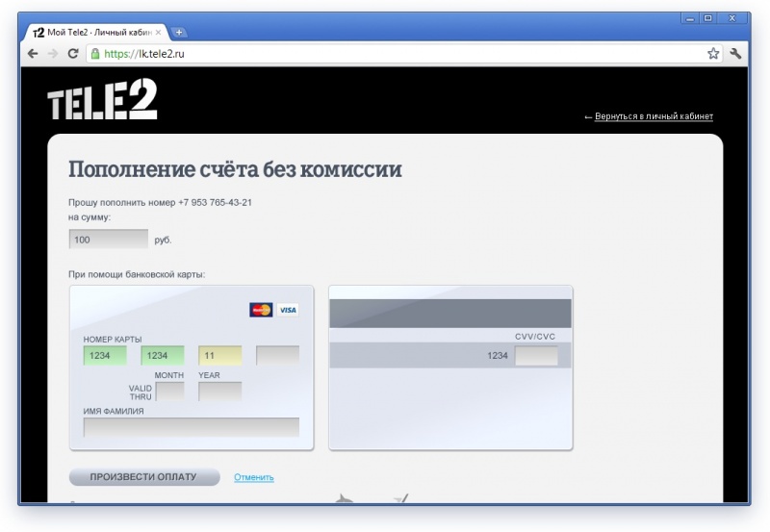The image size is (770, 532).
Task: Click the руб. currency label
Action: point(163,240)
